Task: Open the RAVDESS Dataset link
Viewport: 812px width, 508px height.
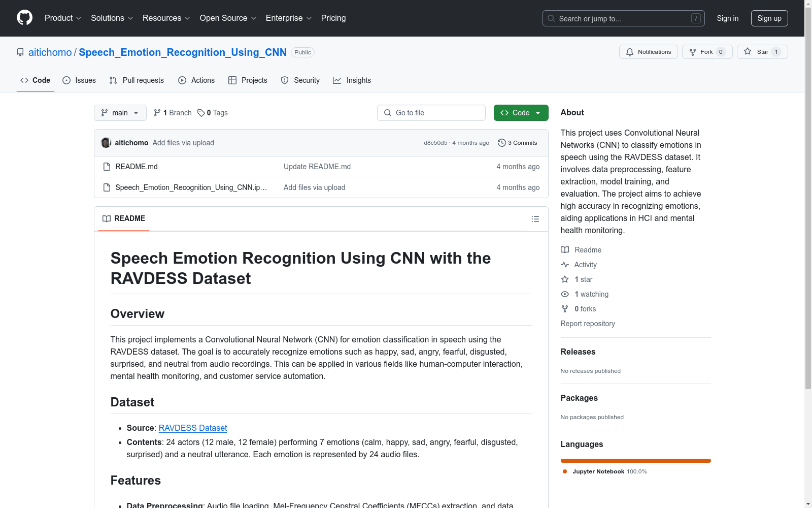Action: coord(193,428)
